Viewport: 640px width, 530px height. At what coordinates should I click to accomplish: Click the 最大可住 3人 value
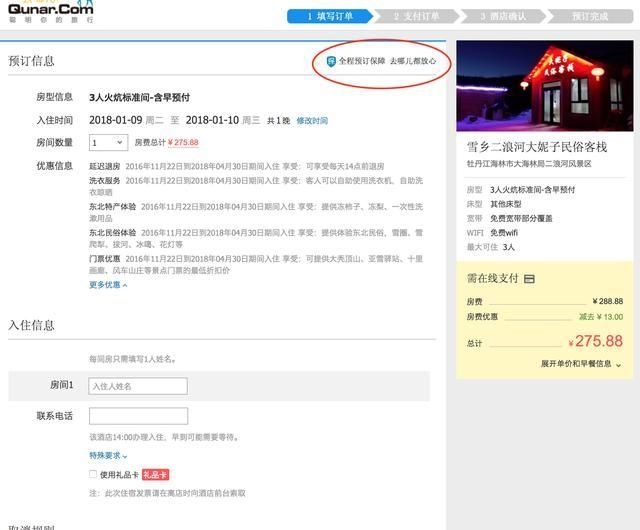[x=509, y=247]
